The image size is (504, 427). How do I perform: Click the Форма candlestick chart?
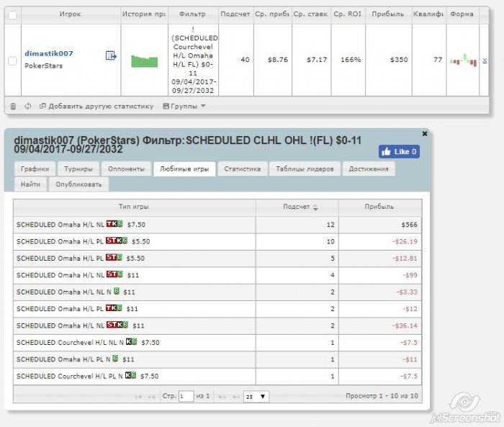tap(463, 60)
